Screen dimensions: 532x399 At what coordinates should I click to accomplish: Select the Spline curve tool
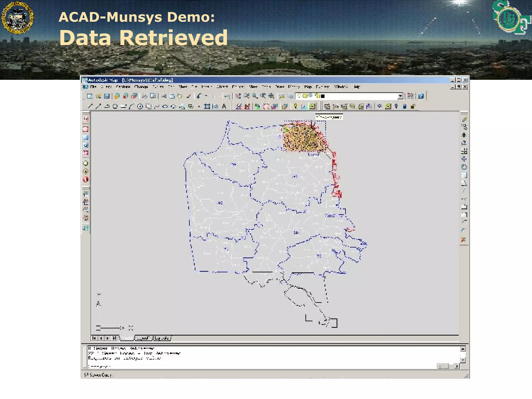(157, 106)
